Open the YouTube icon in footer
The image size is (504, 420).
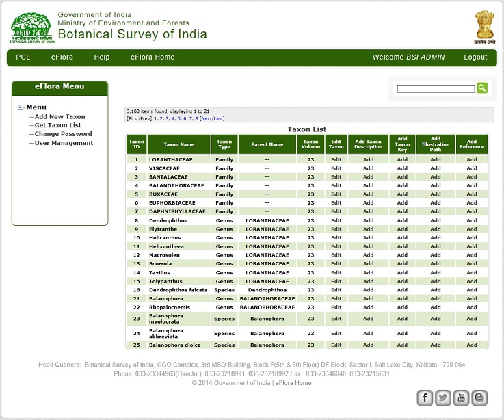[462, 397]
